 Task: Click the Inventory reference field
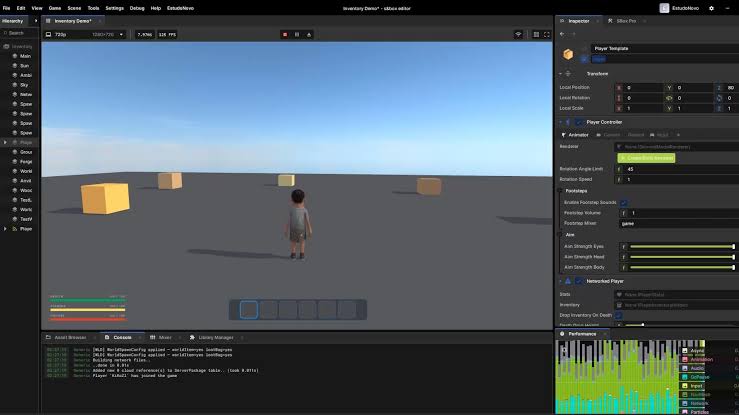(x=677, y=305)
